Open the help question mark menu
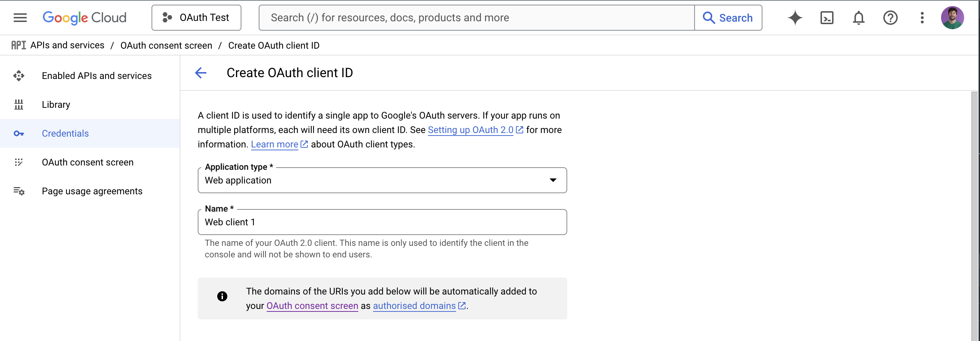The height and width of the screenshot is (341, 980). click(x=890, y=18)
